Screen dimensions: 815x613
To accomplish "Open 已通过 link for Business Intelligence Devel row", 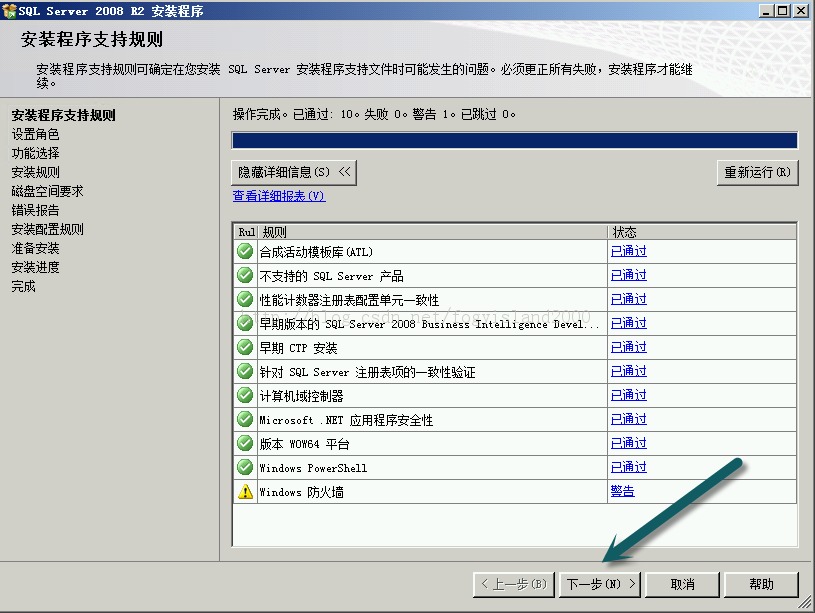I will [628, 323].
